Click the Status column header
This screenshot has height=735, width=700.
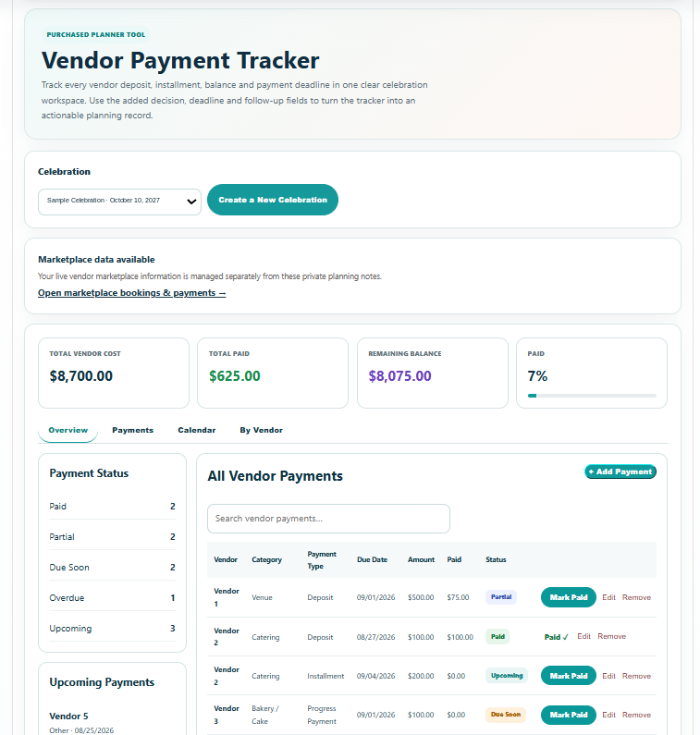[496, 559]
